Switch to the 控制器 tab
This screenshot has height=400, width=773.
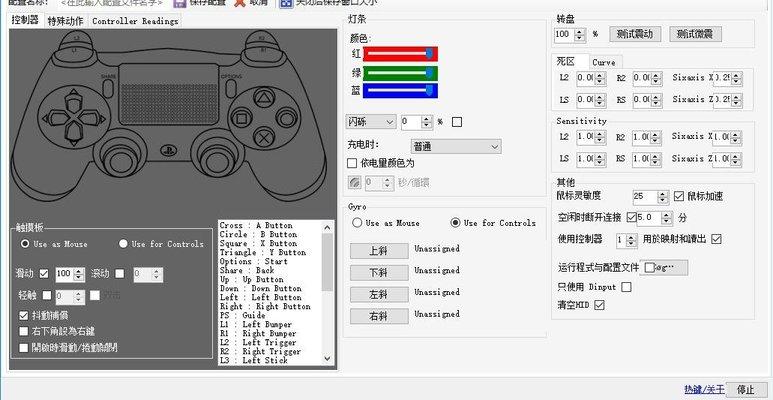[x=26, y=20]
